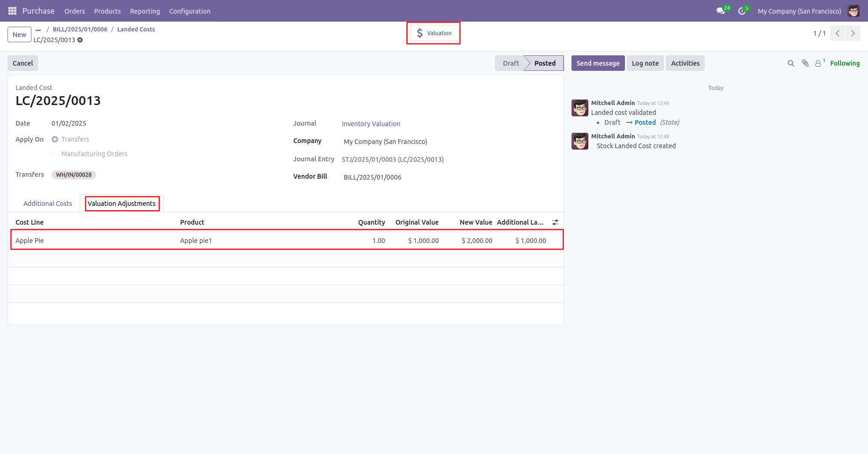Click the gear icon next to LC/2025/0013
The height and width of the screenshot is (454, 868).
(x=80, y=40)
